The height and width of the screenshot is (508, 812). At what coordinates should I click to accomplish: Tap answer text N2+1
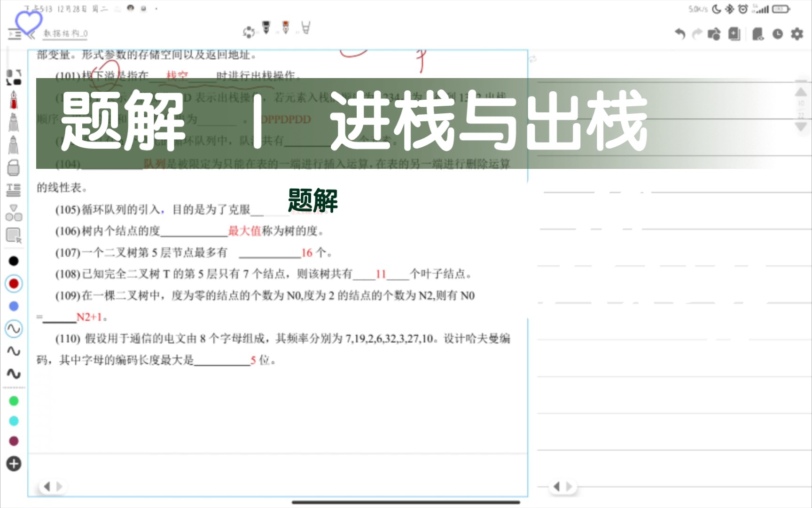pos(89,317)
